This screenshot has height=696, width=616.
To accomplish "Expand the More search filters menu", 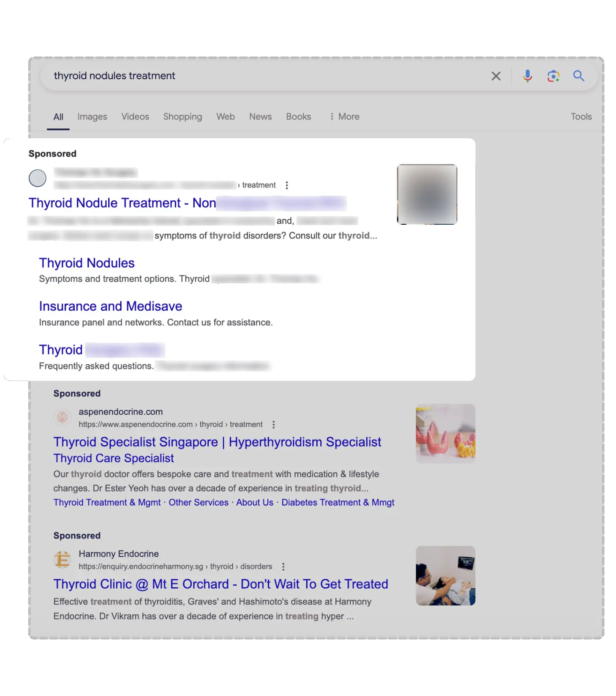I will pyautogui.click(x=344, y=117).
